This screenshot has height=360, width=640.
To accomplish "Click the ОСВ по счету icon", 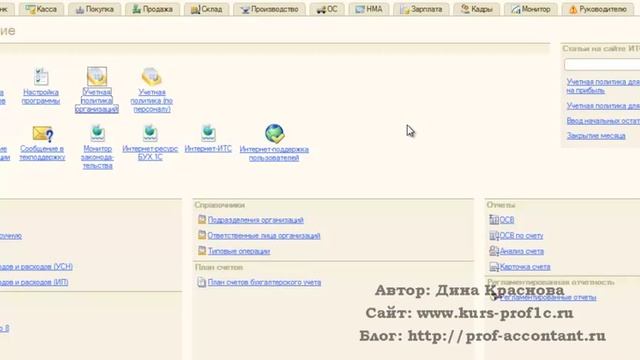I will point(494,236).
